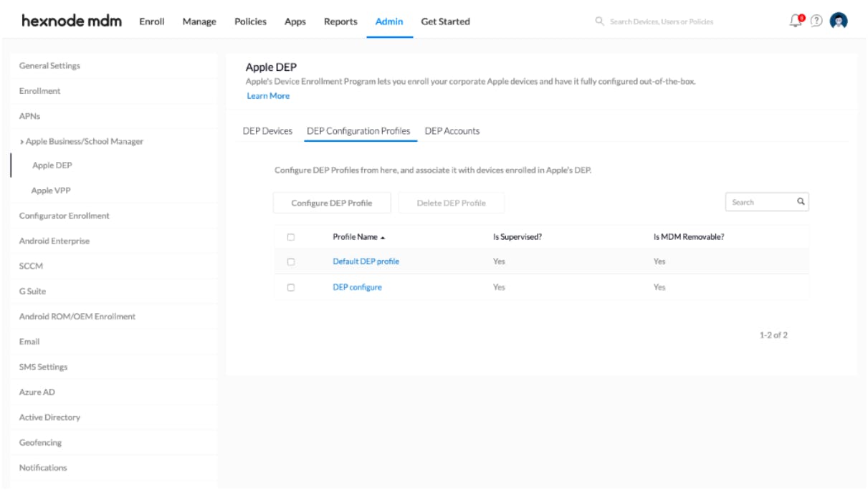Open the DEP Accounts tab
The height and width of the screenshot is (490, 868).
point(454,131)
